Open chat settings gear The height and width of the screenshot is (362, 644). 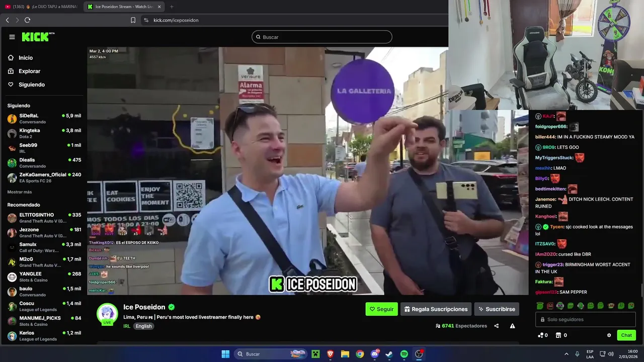pos(609,335)
